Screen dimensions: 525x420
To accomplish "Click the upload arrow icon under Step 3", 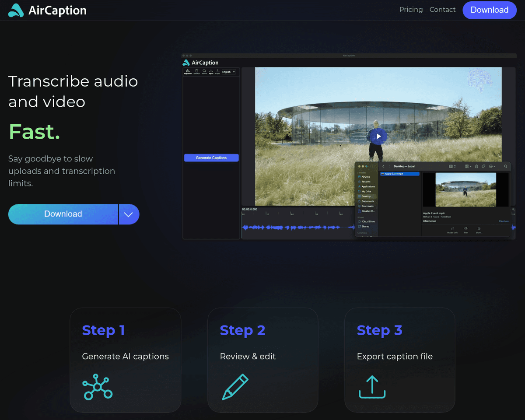I will point(372,387).
